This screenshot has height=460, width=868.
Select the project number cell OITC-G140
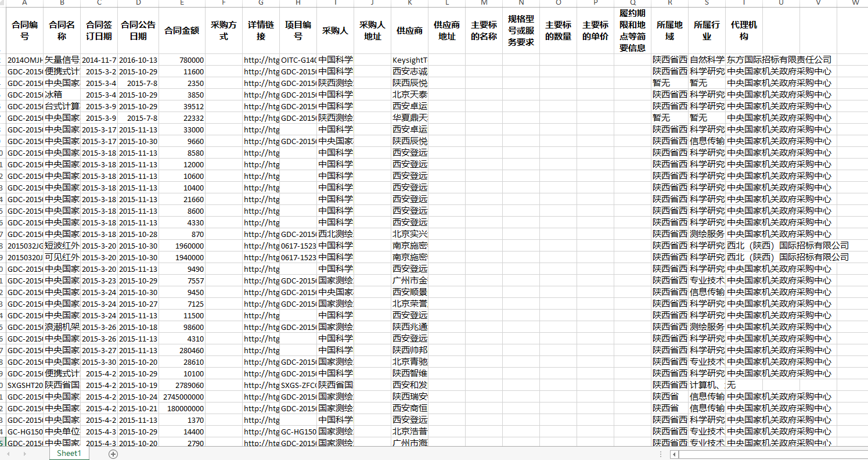298,60
